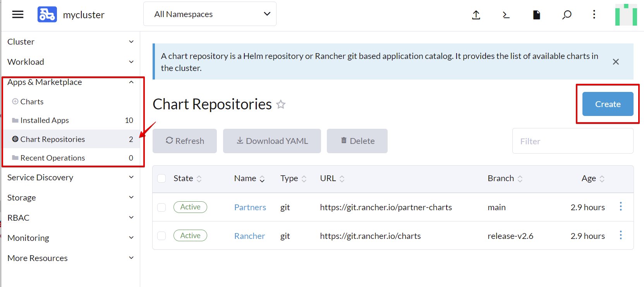Expand the Workload sidebar section
644x287 pixels.
70,62
